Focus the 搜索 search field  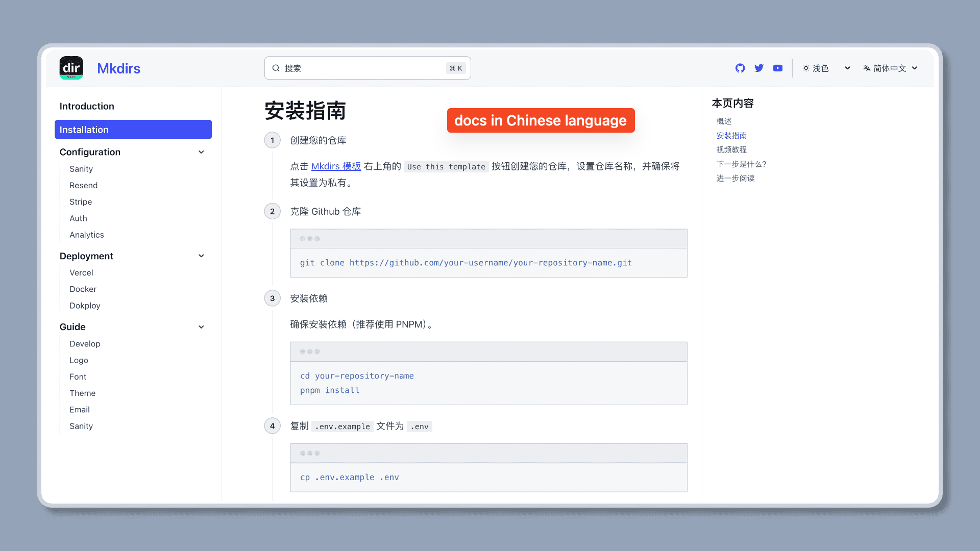(x=367, y=68)
